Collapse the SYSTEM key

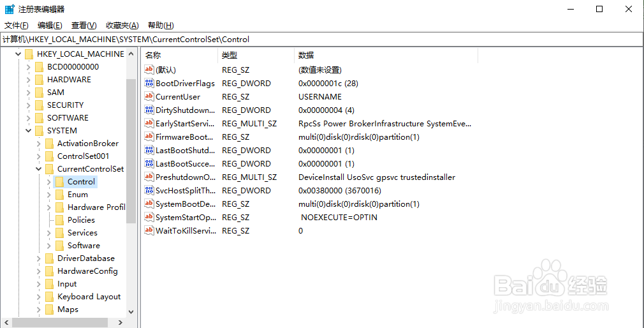coord(28,130)
